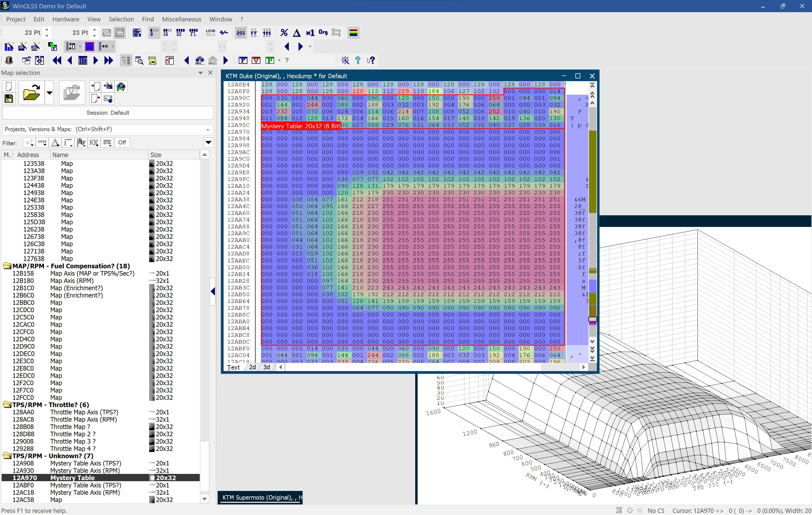Click the binoculars search icon
812x515 pixels.
tap(200, 60)
